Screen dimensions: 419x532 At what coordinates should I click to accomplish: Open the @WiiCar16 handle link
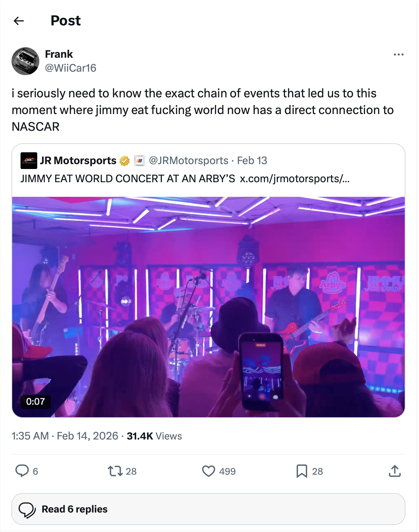point(71,68)
